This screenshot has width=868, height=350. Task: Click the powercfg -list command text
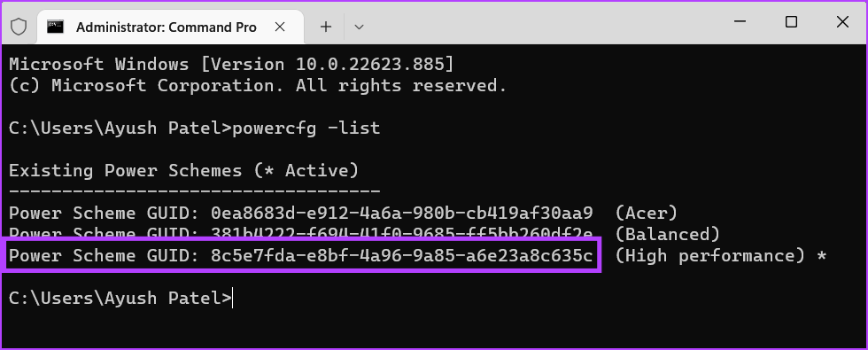tap(306, 128)
